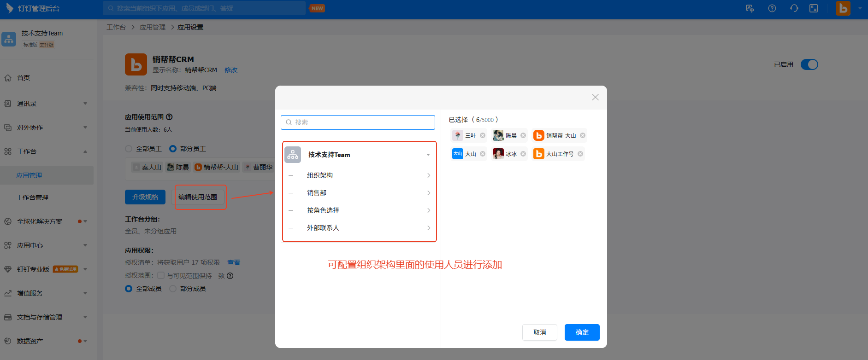The height and width of the screenshot is (360, 868).
Task: Click the top global search box
Action: coord(204,8)
